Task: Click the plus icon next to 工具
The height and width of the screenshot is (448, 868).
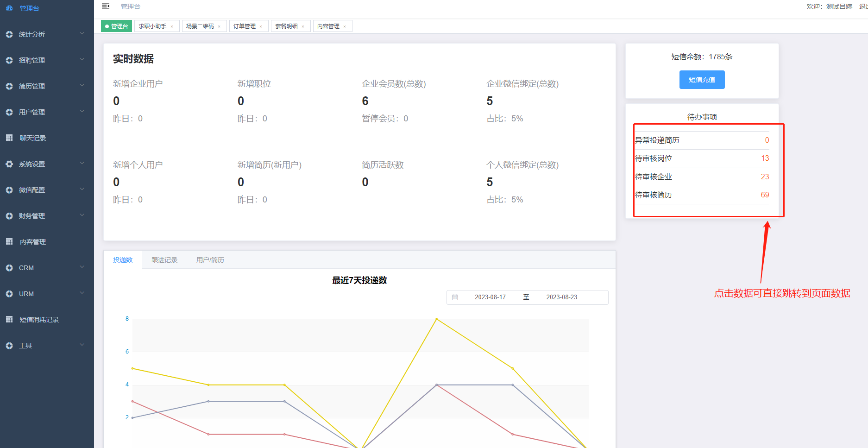Action: (x=9, y=346)
